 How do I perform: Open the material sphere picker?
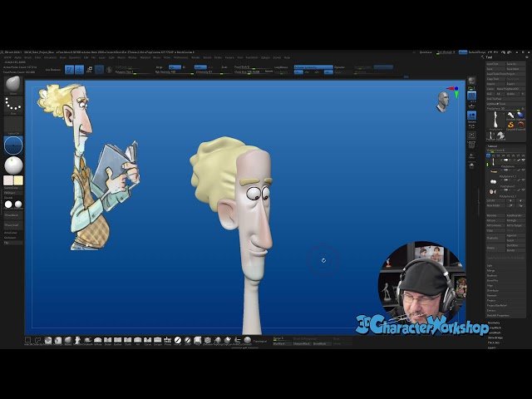coord(13,165)
